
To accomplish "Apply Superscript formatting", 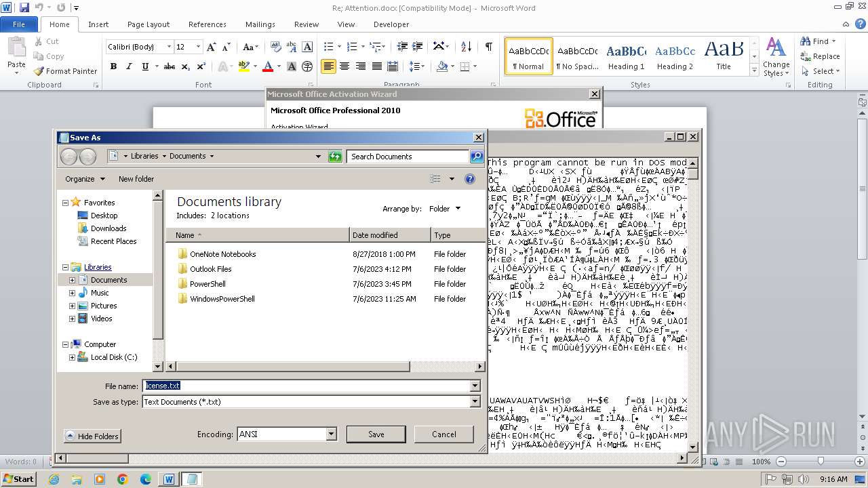I will point(201,66).
